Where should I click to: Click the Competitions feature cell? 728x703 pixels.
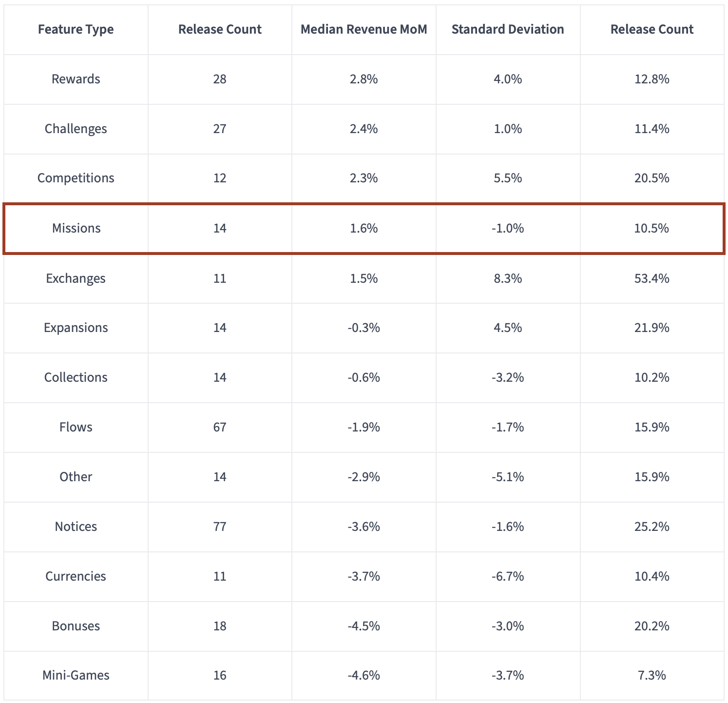click(x=76, y=178)
